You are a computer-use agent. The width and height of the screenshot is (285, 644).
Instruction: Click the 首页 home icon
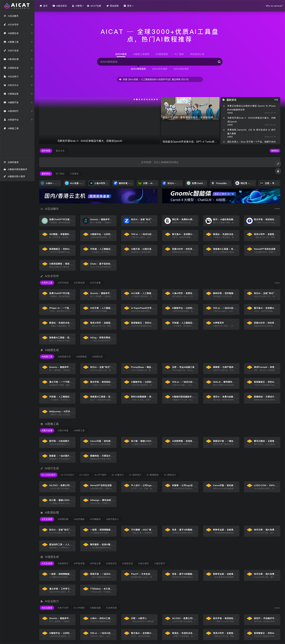coord(41,6)
